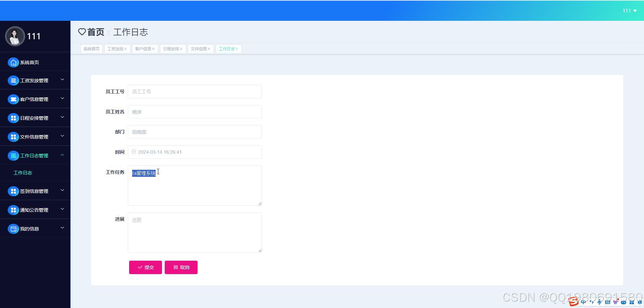Click the 部门 field showing 招商部
644x308 pixels.
(x=195, y=132)
